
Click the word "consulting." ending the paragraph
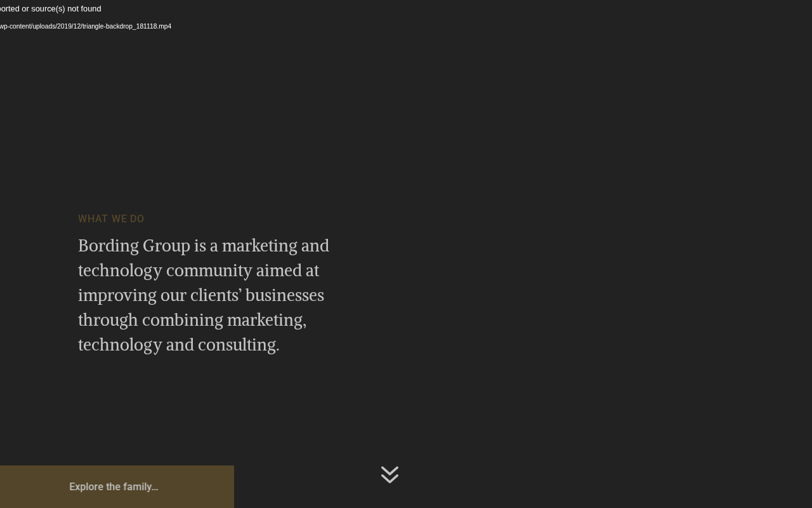(239, 345)
